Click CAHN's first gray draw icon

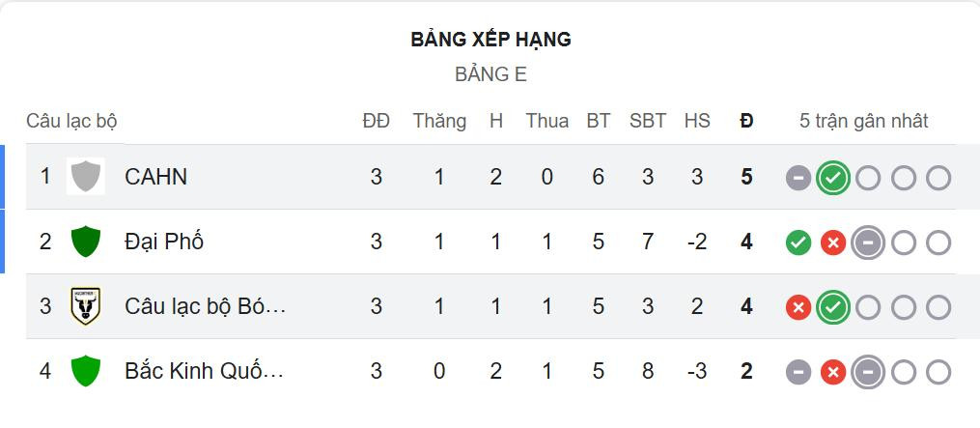pyautogui.click(x=798, y=178)
